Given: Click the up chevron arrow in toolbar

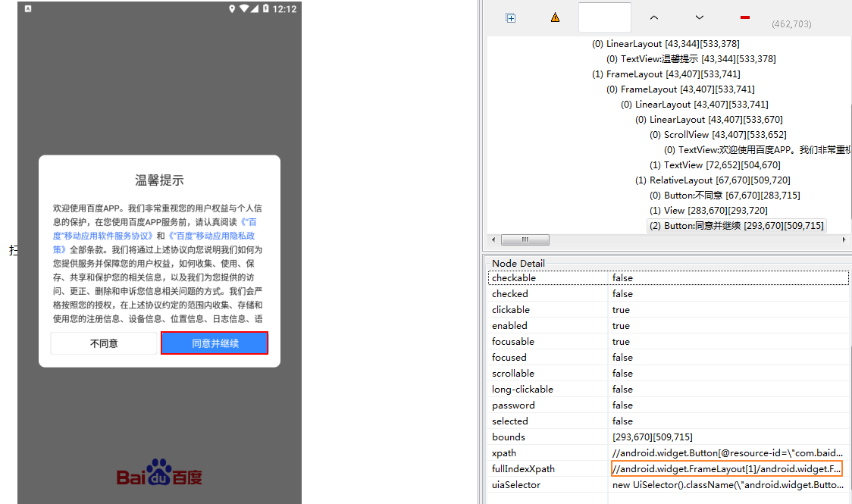Looking at the screenshot, I should point(653,17).
